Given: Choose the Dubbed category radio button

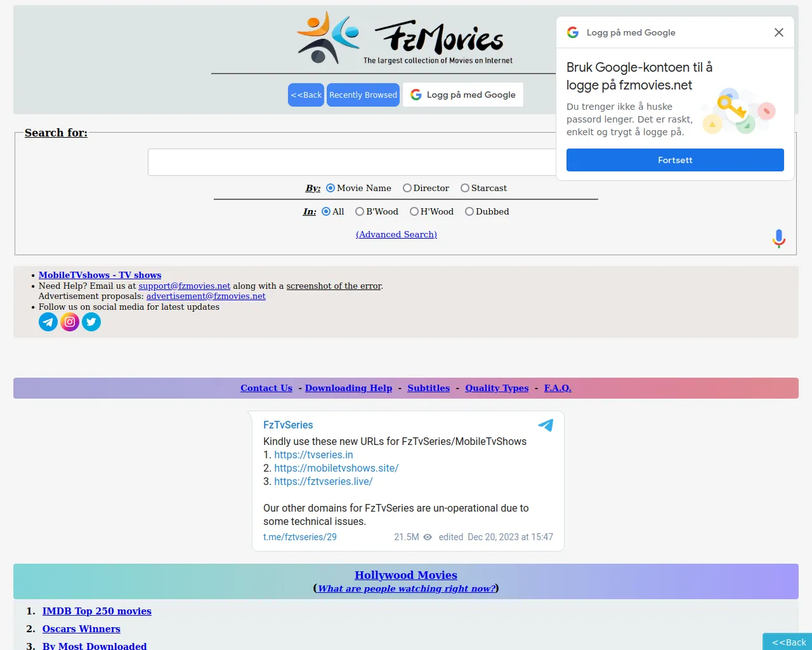Looking at the screenshot, I should click(x=469, y=211).
